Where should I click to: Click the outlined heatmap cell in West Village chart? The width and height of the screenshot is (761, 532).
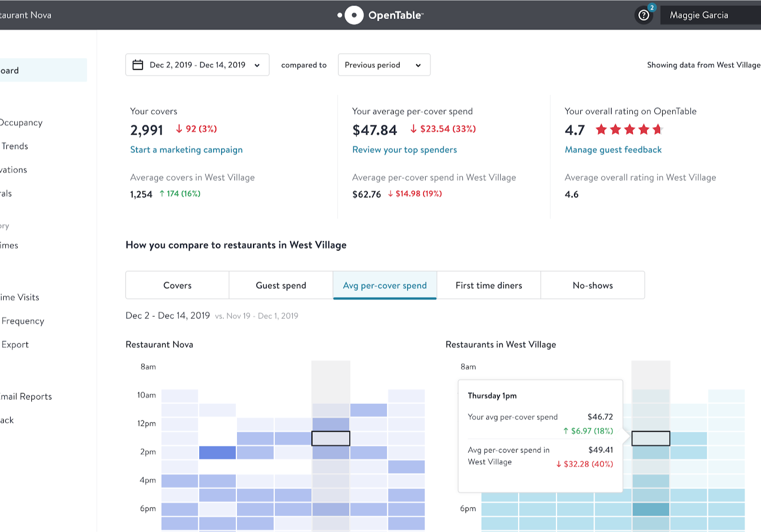coord(650,438)
